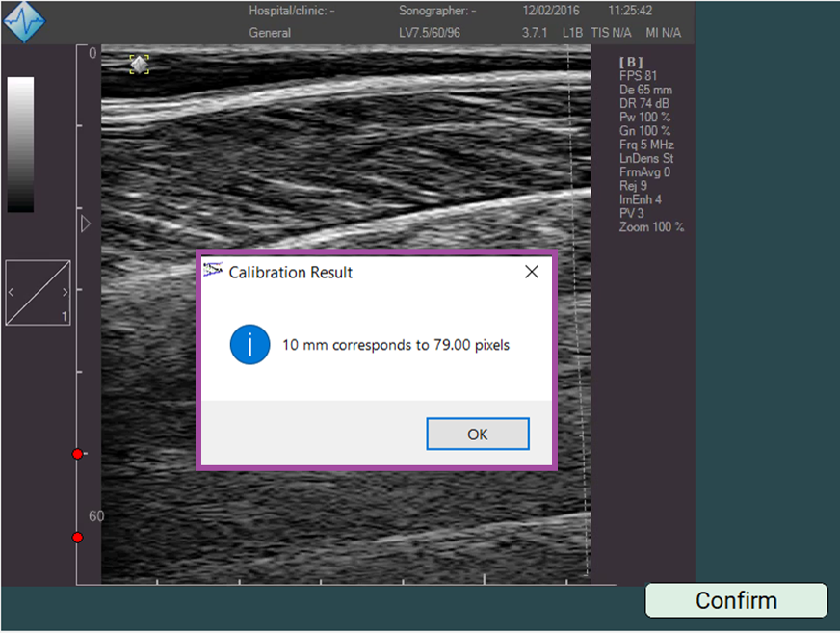Viewport: 840px width, 633px height.
Task: Click the left arrow in gamma curve box
Action: [11, 291]
